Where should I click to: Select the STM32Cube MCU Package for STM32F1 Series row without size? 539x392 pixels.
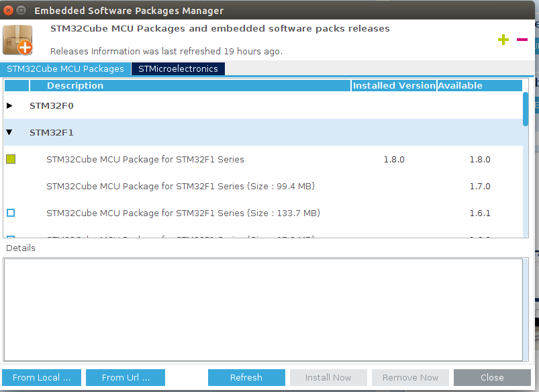263,159
